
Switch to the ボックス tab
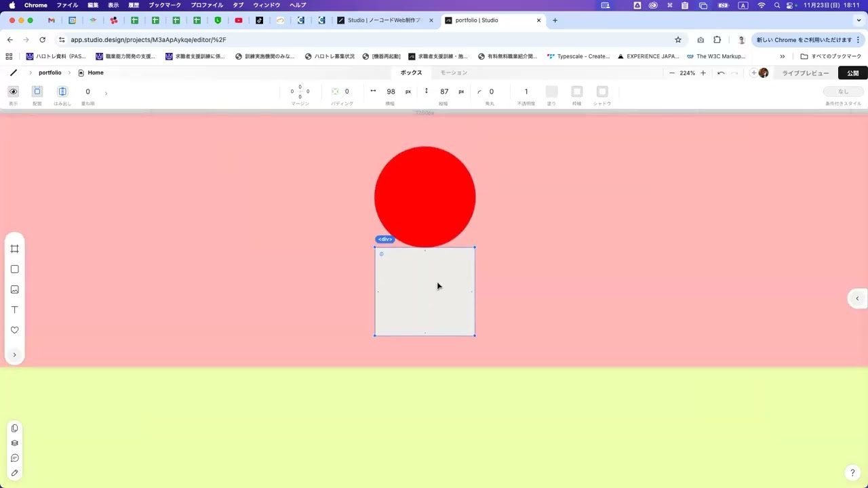411,73
